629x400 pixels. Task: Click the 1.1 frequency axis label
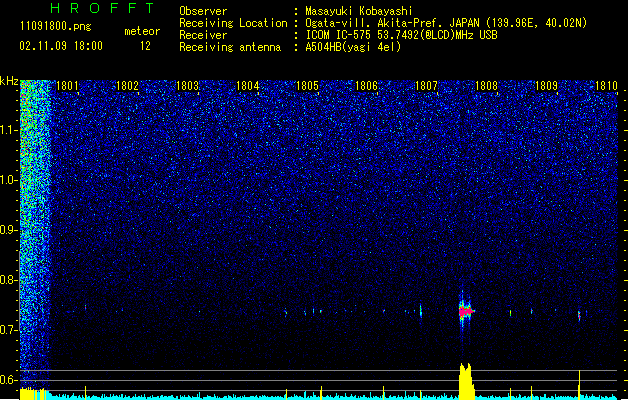pos(9,130)
